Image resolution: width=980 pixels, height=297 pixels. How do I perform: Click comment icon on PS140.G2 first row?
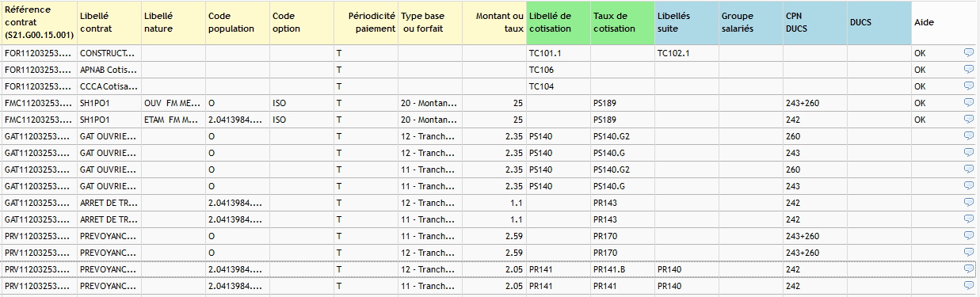(x=968, y=135)
